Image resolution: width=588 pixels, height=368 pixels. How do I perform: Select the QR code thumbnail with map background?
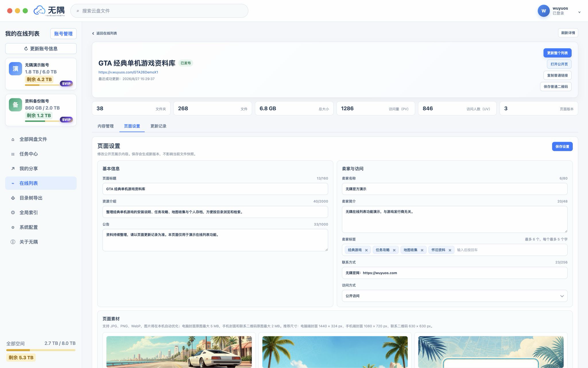pos(491,352)
